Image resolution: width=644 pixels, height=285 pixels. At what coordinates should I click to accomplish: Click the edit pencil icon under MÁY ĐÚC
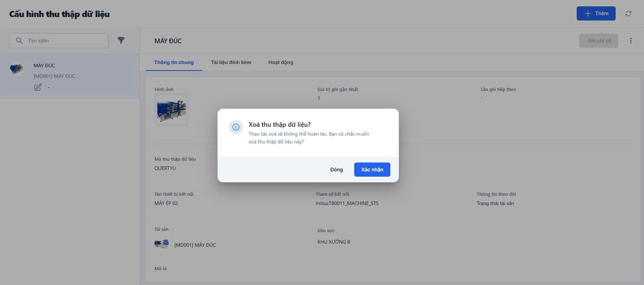tap(38, 87)
